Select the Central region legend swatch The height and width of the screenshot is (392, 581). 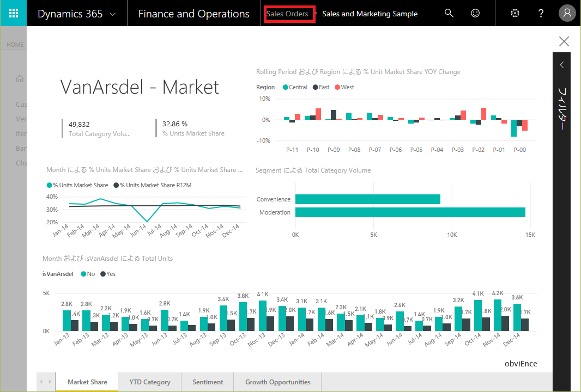(285, 87)
